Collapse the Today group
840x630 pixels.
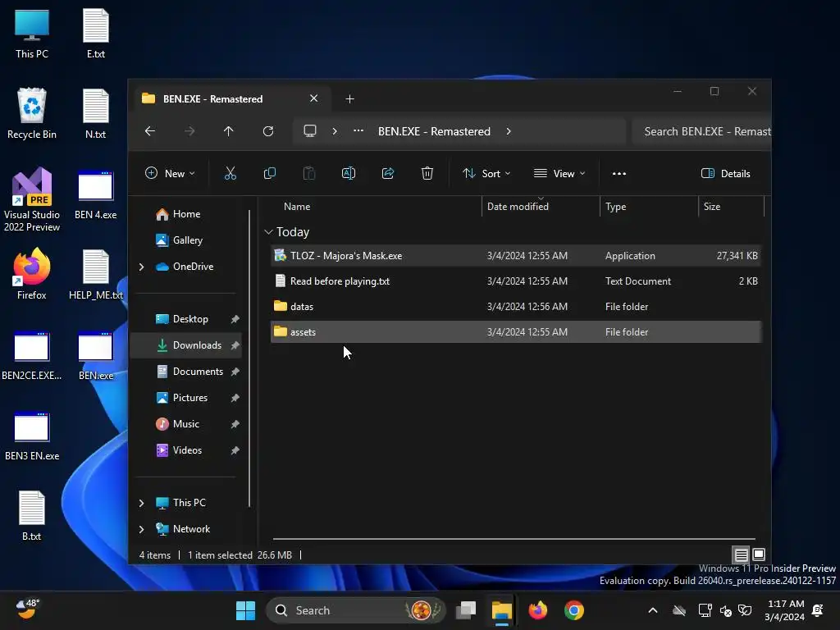(x=268, y=232)
